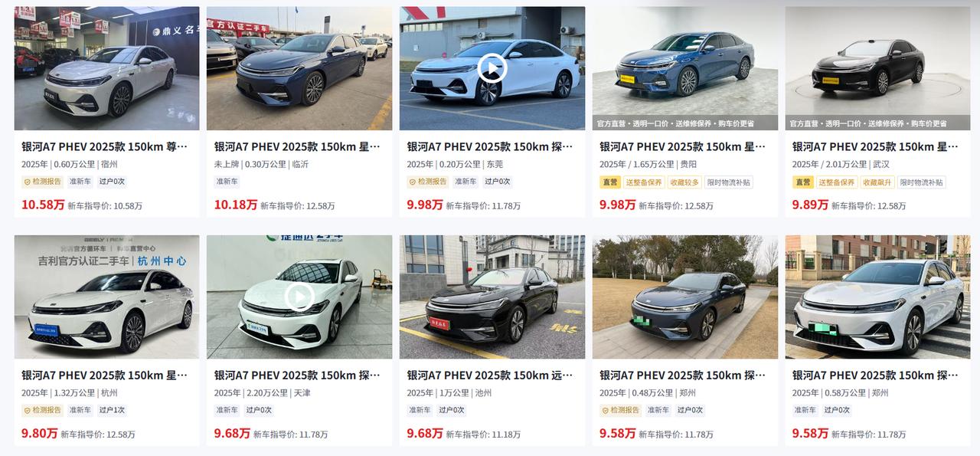Open the Chizhou listing title priced 9.68万
Image resolution: width=980 pixels, height=456 pixels.
489,376
